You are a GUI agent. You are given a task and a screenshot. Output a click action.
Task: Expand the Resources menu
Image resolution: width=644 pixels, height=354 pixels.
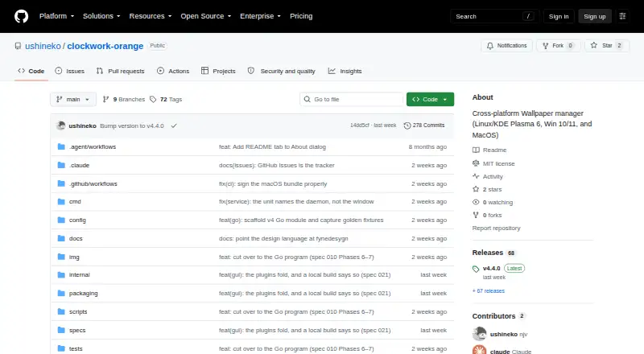151,16
